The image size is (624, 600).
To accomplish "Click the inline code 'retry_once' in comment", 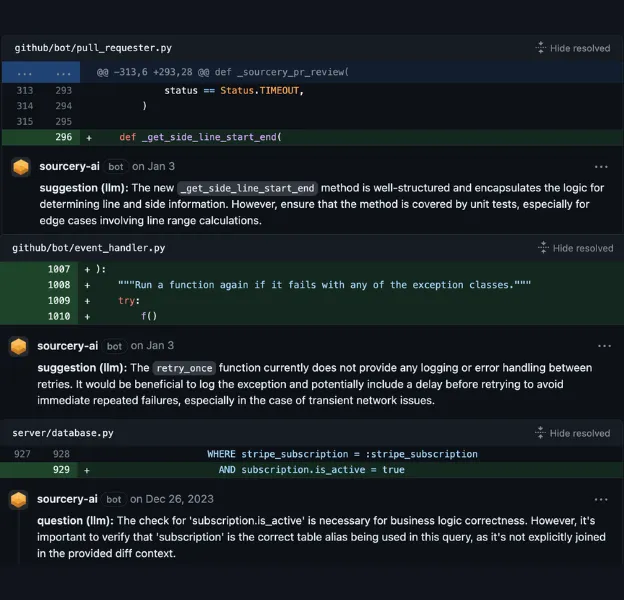I will 184,368.
